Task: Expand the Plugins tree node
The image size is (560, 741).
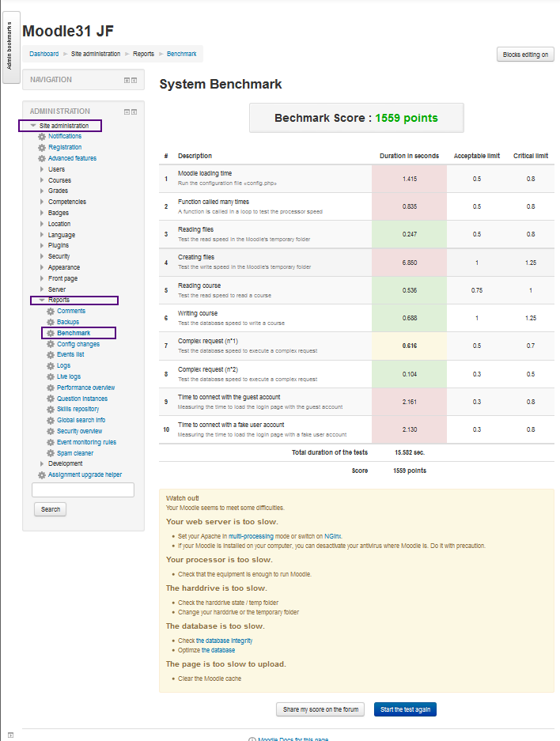Action: pos(42,245)
